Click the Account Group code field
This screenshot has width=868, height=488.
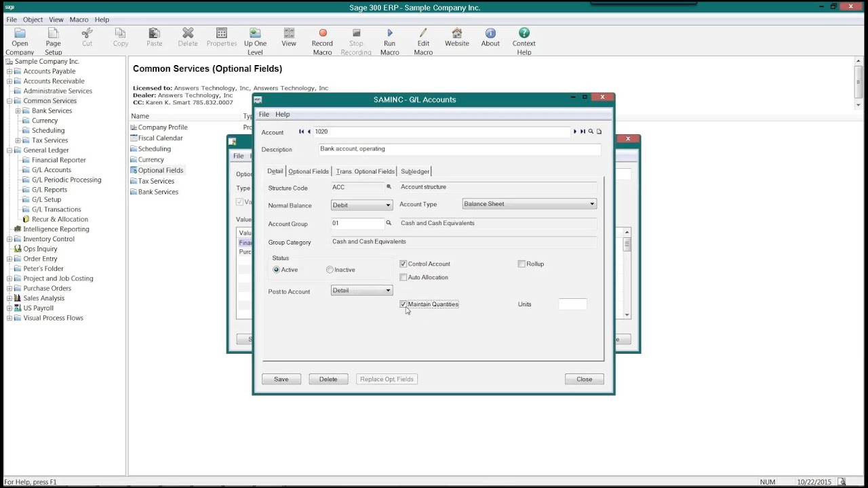[357, 223]
